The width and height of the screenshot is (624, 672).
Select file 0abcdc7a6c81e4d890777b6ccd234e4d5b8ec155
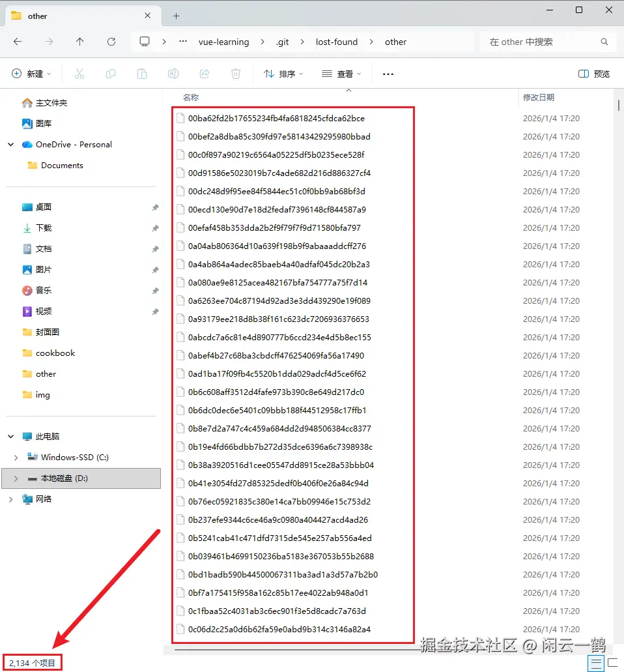point(279,337)
